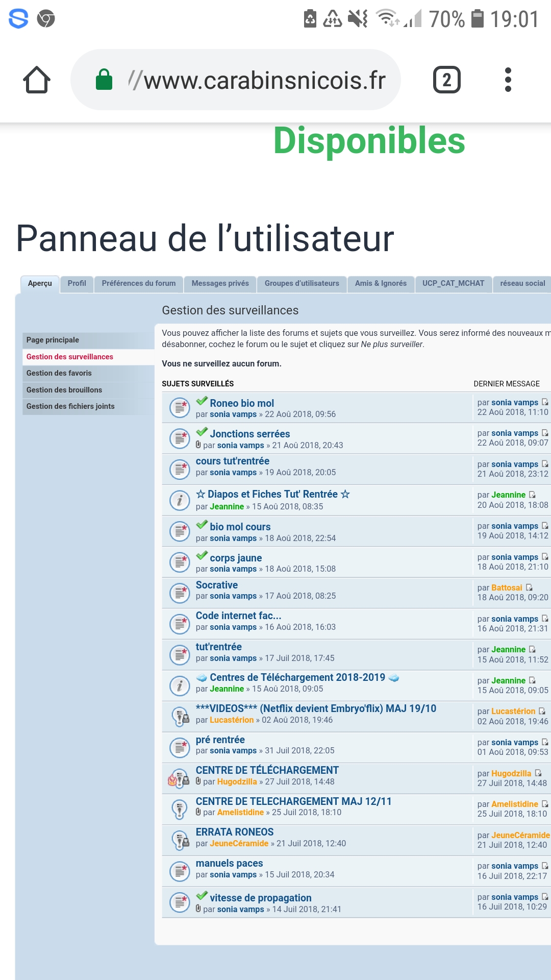Open the tab switcher showing 2 tabs
551x980 pixels.
(446, 80)
